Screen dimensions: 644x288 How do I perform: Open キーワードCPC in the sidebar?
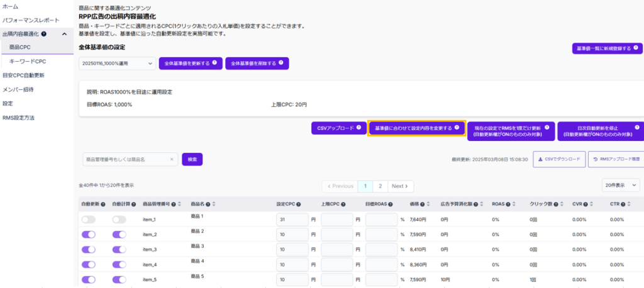(28, 61)
